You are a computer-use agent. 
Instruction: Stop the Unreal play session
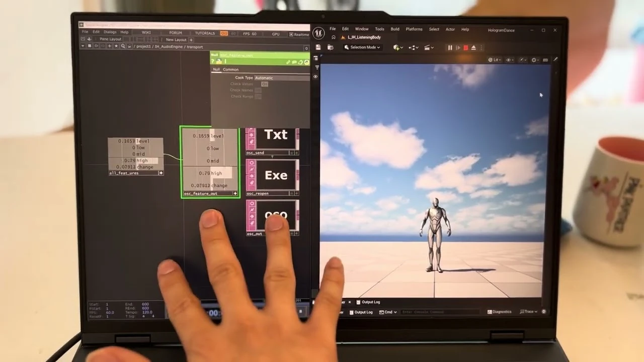466,48
